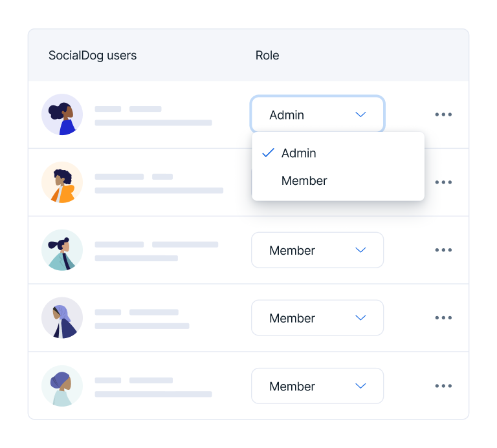Collapse the open Admin role dropdown
The image size is (497, 448).
317,114
